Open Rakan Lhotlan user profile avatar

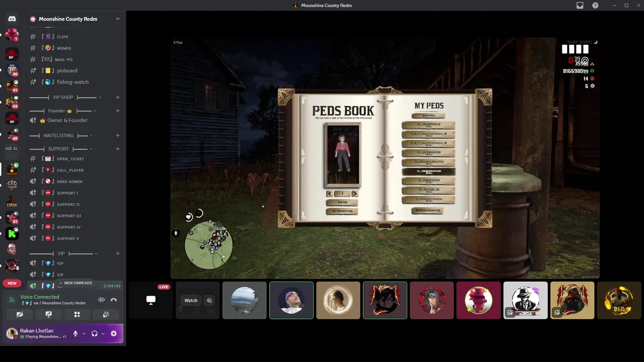coord(12,333)
